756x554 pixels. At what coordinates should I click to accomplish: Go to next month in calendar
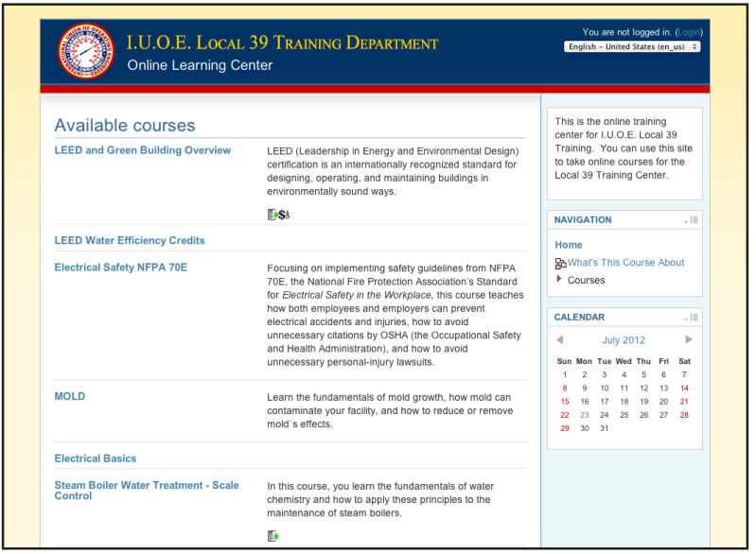[x=689, y=339]
